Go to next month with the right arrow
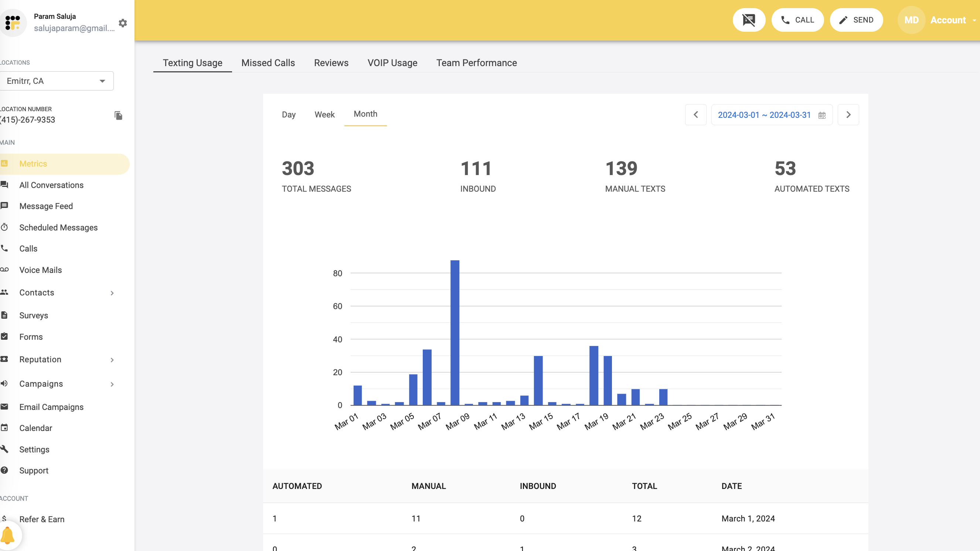The width and height of the screenshot is (980, 551). [x=848, y=114]
